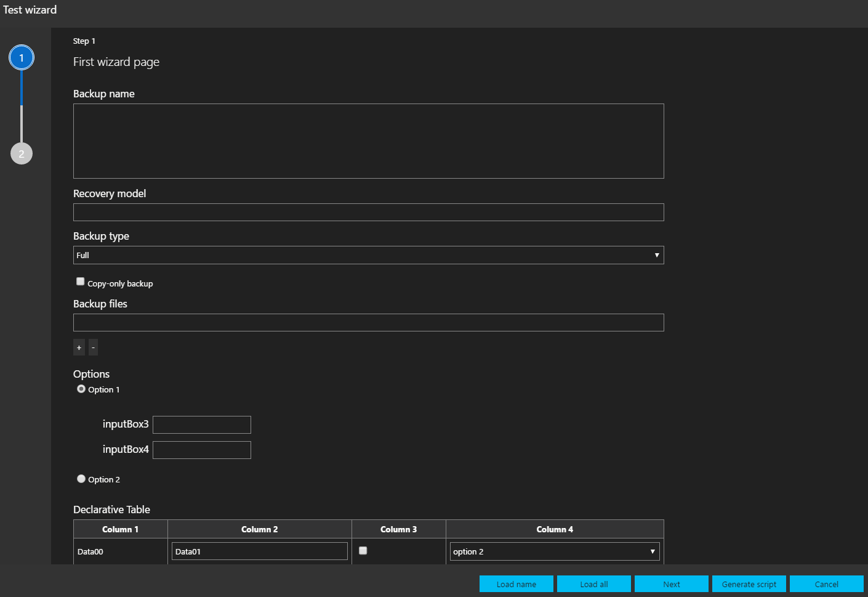
Task: Focus the inputBox3 text field
Action: 202,425
